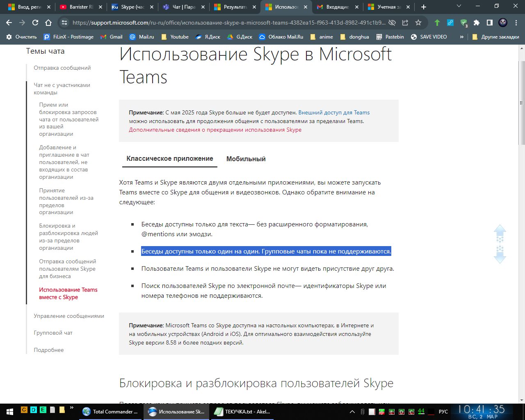525x420 pixels.
Task: Open Отправка сообщений пользователям Skype для бизнеса
Action: pyautogui.click(x=67, y=269)
